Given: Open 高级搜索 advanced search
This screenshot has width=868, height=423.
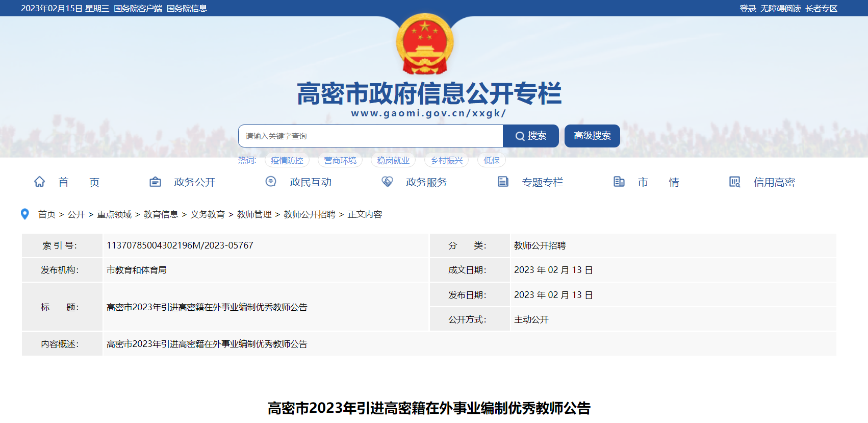Looking at the screenshot, I should [592, 136].
